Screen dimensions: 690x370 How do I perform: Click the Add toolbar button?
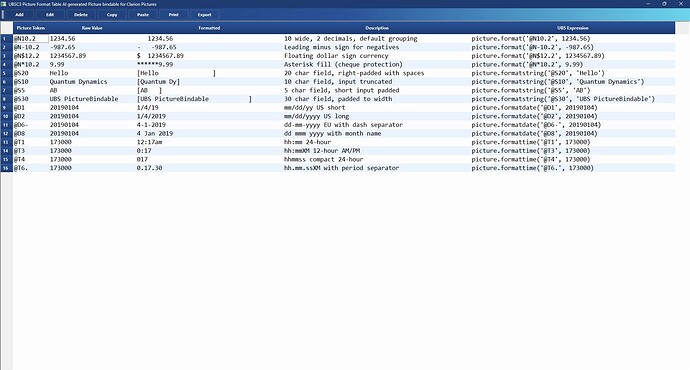(19, 15)
